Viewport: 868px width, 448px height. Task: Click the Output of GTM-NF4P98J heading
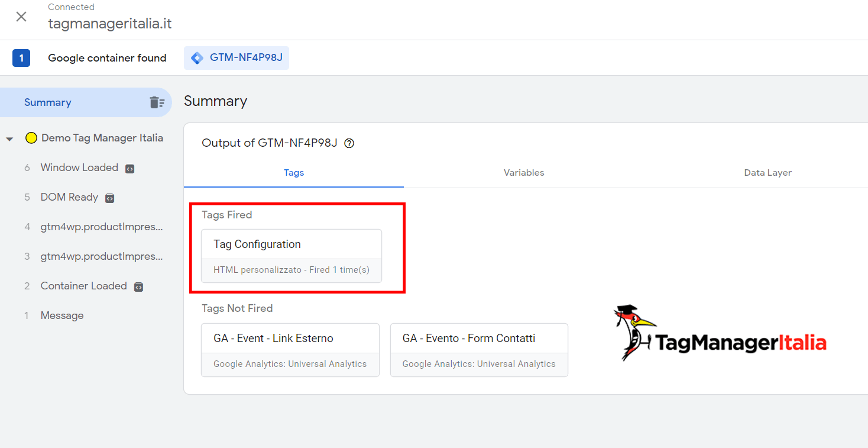(x=269, y=143)
